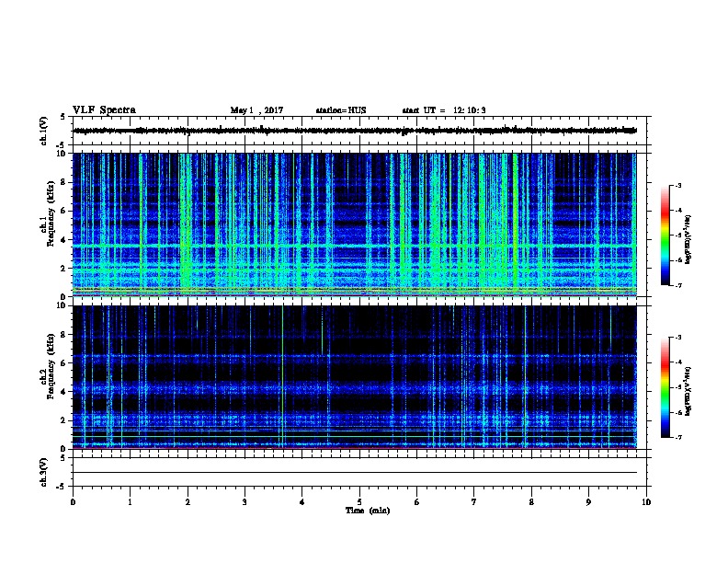The width and height of the screenshot is (728, 563).
Task: Click time axis tick label "8"
Action: click(531, 502)
